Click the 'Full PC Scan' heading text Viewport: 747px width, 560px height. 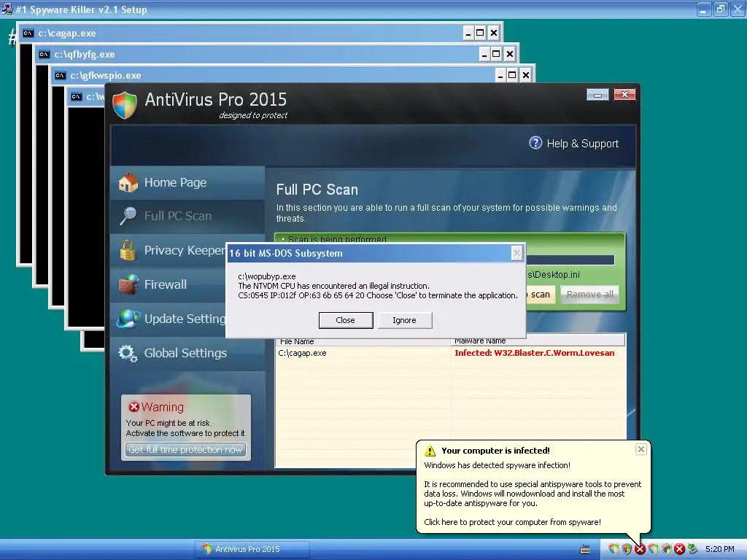coord(317,190)
